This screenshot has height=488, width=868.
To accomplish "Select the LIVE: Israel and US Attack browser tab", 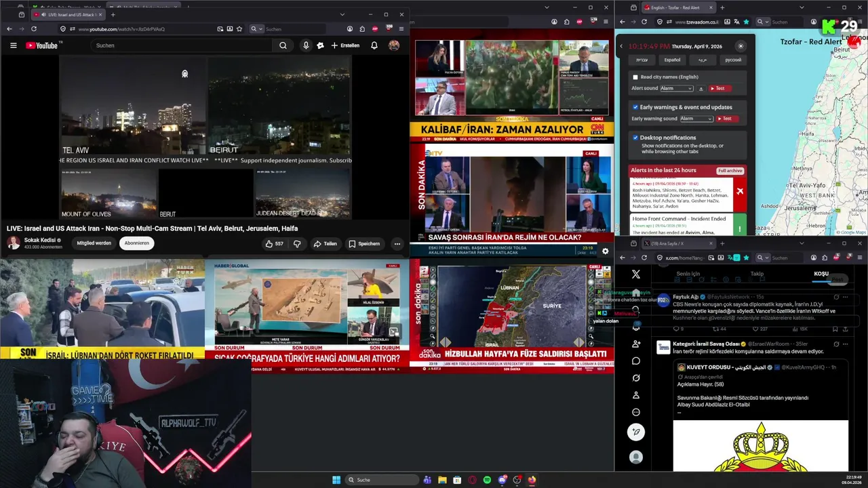I will (x=67, y=14).
